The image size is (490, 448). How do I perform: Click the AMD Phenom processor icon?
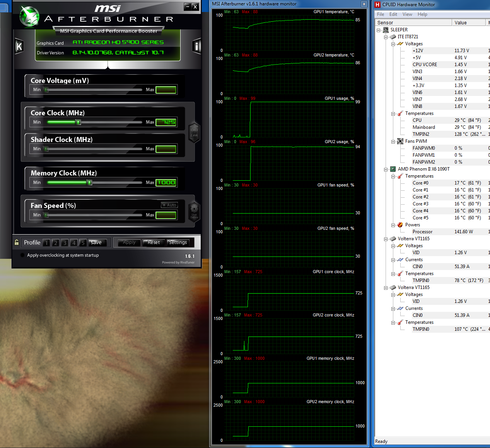tap(393, 169)
